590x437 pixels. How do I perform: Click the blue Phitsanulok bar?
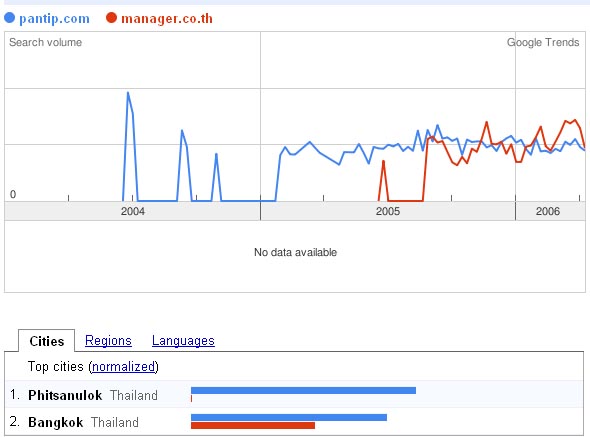tap(303, 390)
